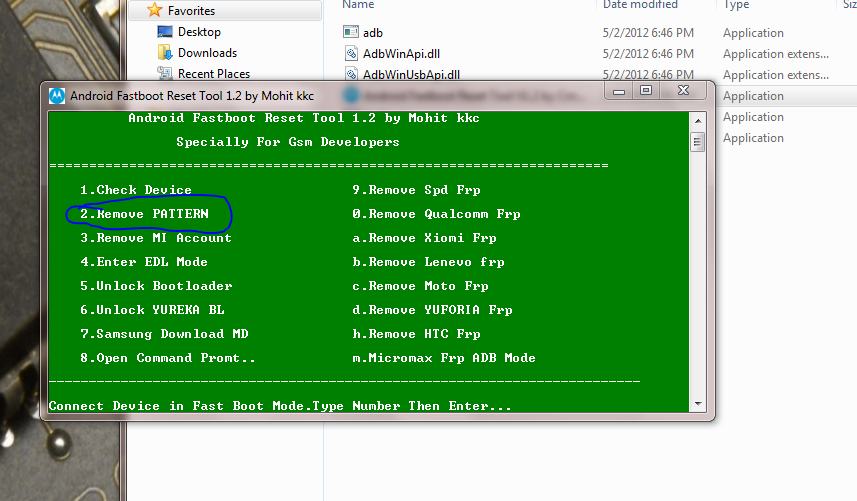Click the '1.Check Device' menu line
This screenshot has height=501, width=857.
tap(136, 190)
